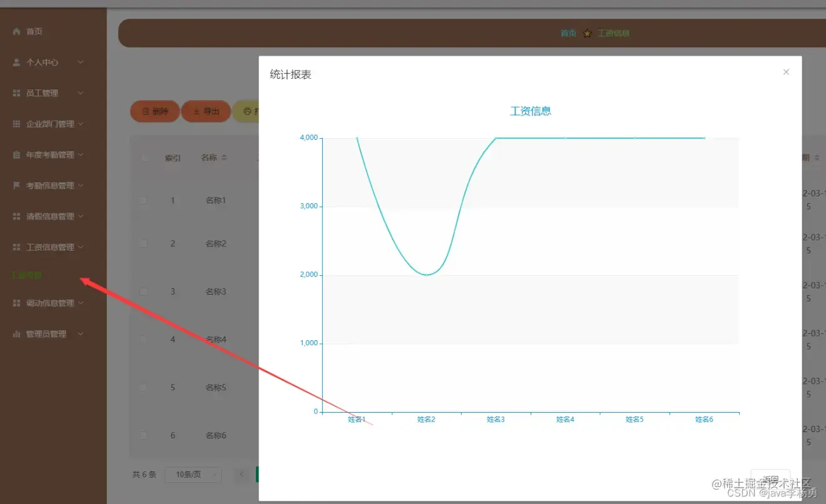Check the checkbox for row 名称6

tap(143, 435)
